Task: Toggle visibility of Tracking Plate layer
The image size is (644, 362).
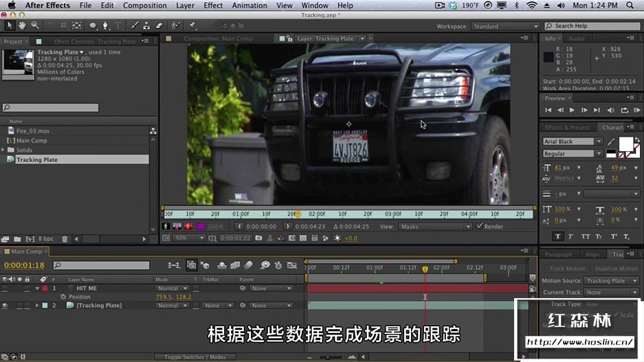Action: (x=5, y=306)
